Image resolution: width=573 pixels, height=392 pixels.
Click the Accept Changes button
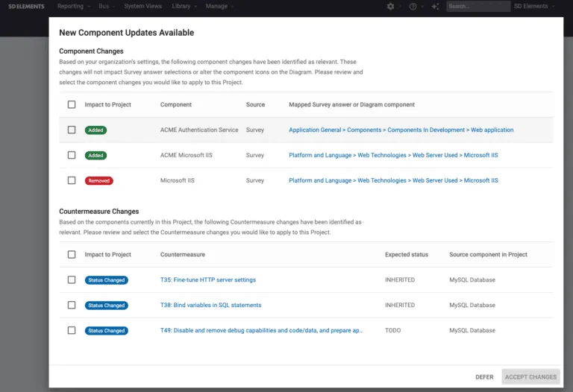point(530,377)
